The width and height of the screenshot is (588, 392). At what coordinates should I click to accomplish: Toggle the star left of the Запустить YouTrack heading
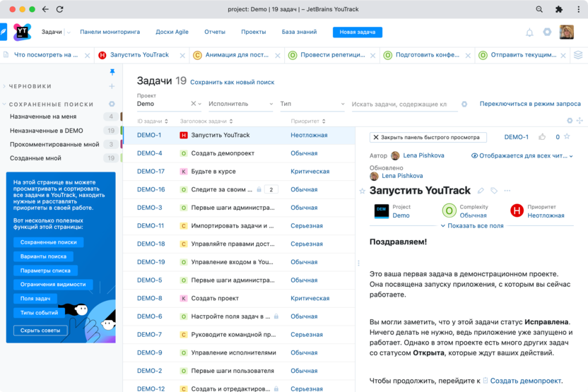363,191
